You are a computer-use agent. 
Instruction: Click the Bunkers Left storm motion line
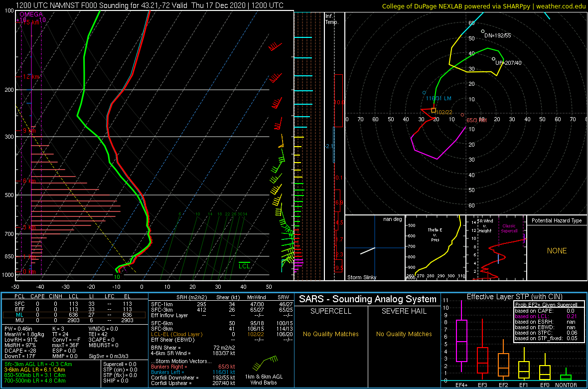pyautogui.click(x=192, y=372)
